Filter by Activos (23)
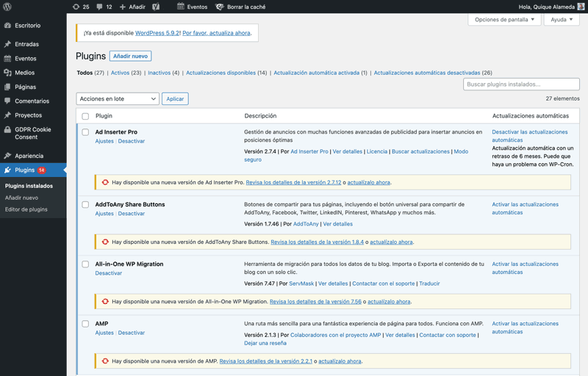The width and height of the screenshot is (588, 376). pos(126,73)
